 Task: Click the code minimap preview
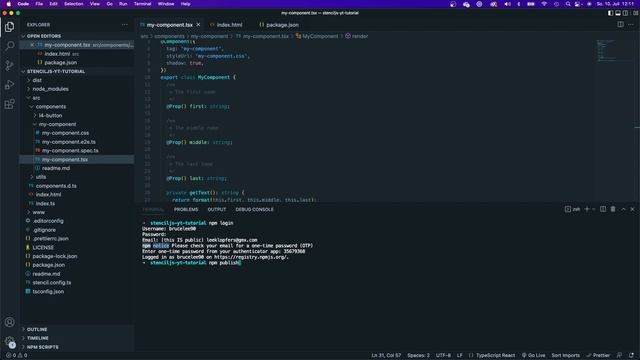[613, 50]
